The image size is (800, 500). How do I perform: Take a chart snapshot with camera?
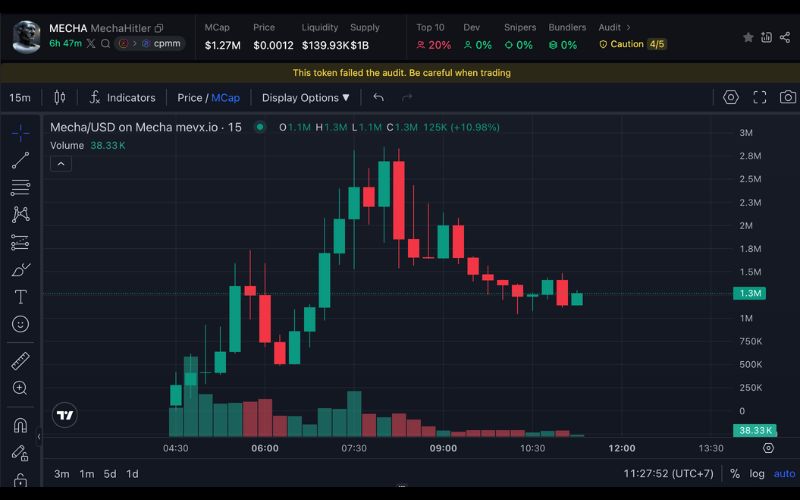coord(788,97)
